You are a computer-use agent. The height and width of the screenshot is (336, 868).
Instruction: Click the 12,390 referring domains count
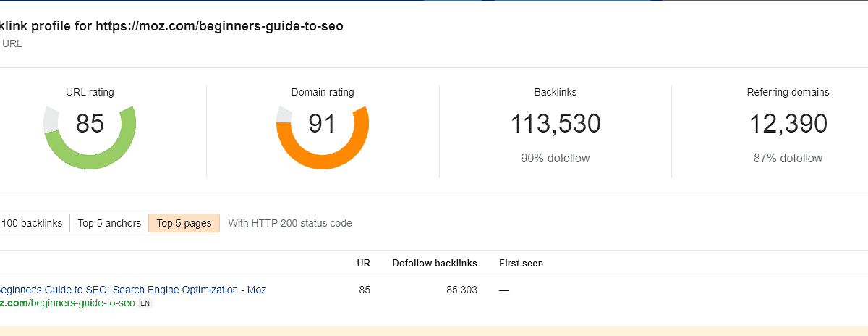pyautogui.click(x=788, y=124)
